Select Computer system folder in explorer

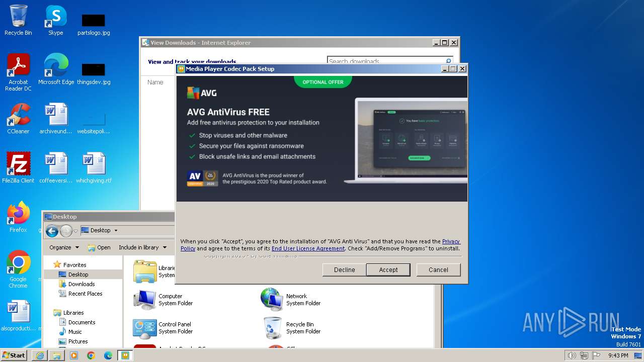(x=164, y=300)
